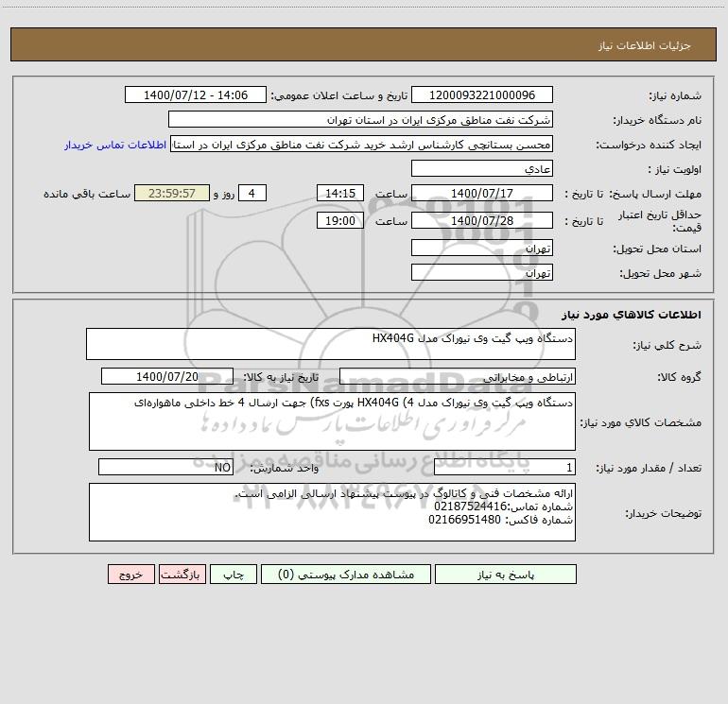Click the goods specifications text area
The image size is (728, 704).
click(332, 421)
